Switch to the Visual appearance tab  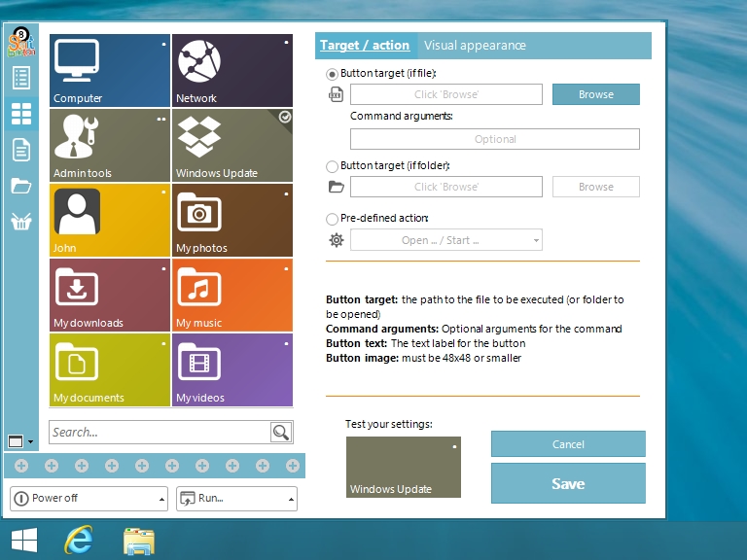coord(475,46)
